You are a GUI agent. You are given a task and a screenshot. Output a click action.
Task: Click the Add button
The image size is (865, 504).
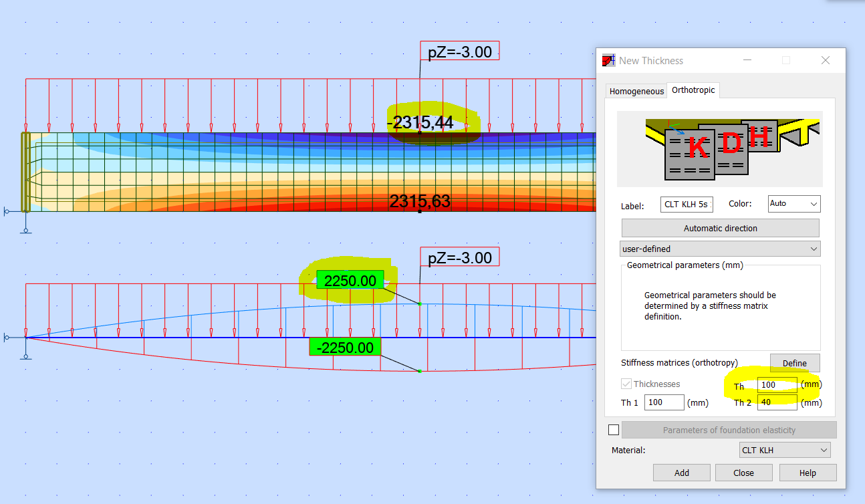point(681,473)
